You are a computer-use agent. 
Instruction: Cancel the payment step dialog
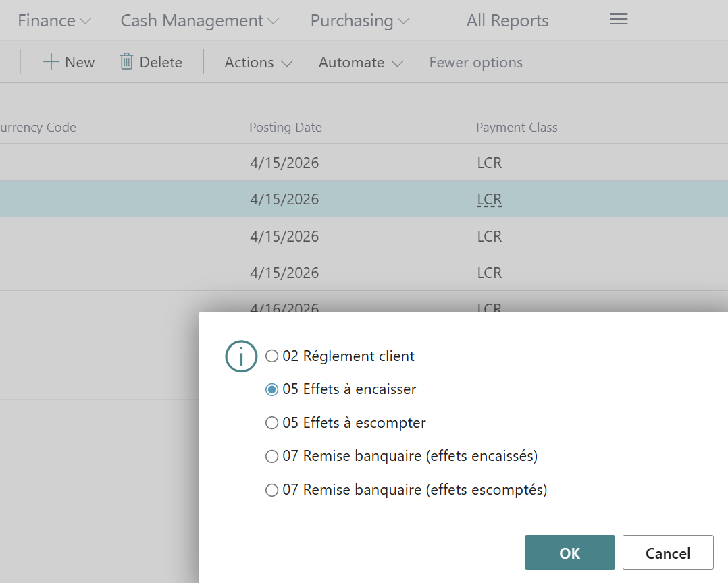(x=667, y=553)
